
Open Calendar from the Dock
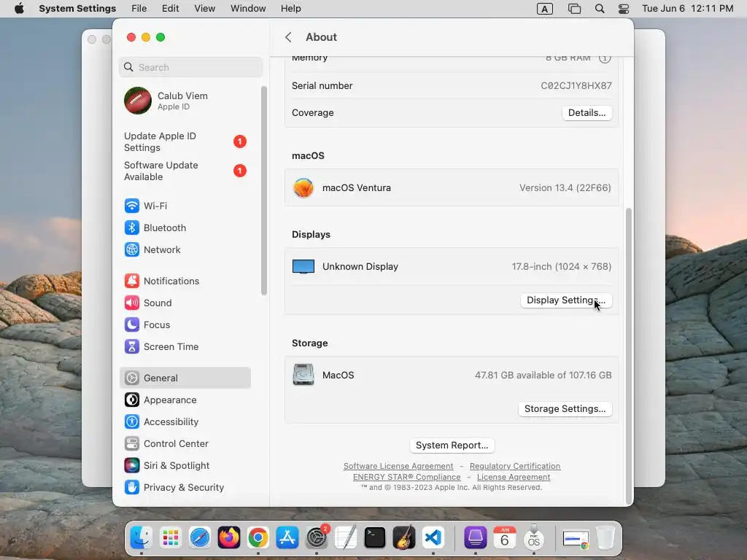click(505, 538)
